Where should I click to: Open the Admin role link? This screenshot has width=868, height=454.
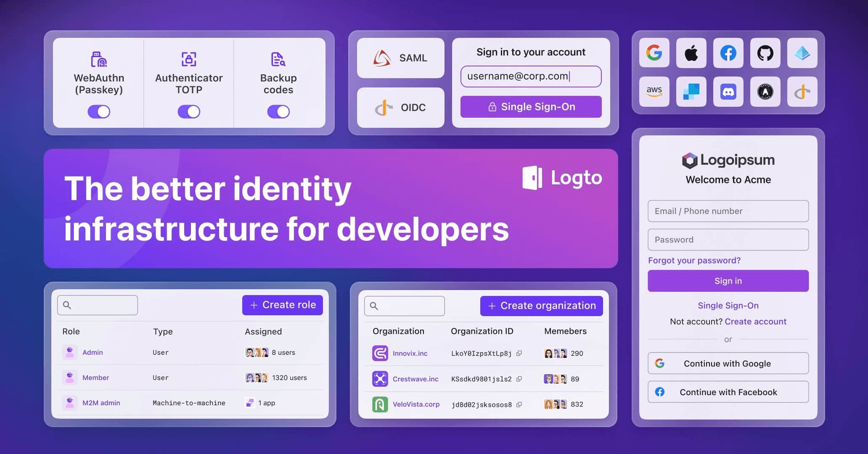point(93,352)
